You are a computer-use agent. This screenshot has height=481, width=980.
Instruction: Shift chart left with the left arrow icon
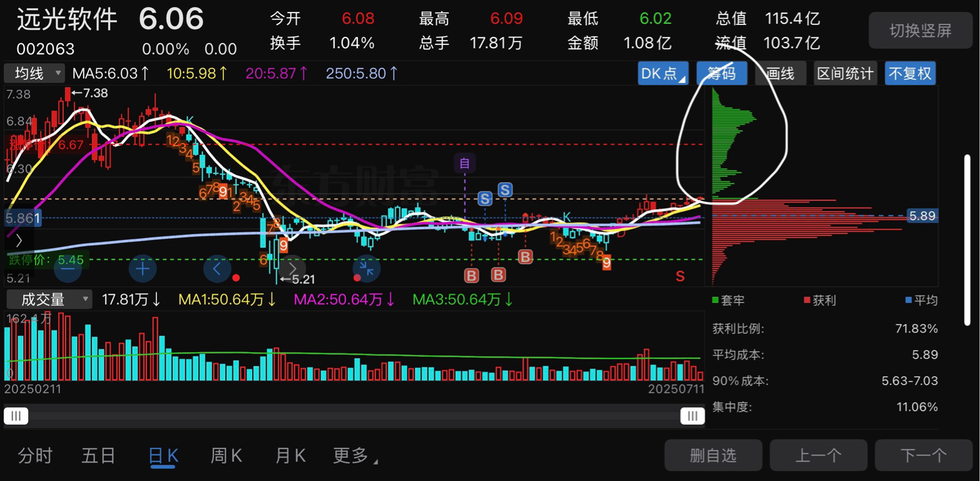click(x=217, y=269)
